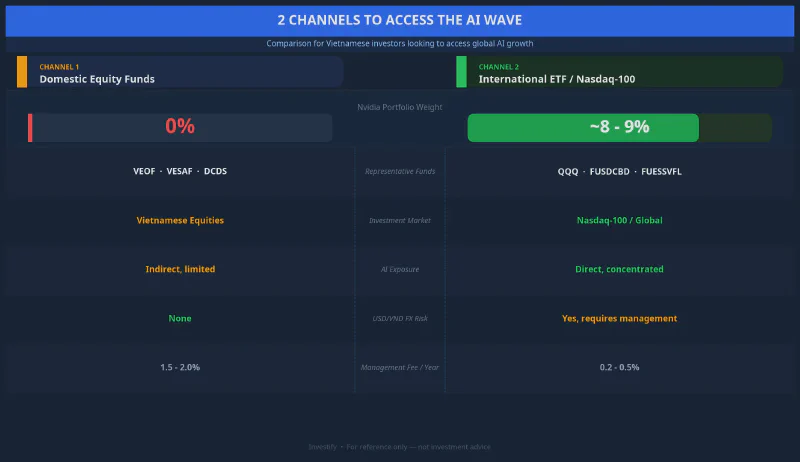The height and width of the screenshot is (462, 800).
Task: Click the 'AI Exposure' row label
Action: pyautogui.click(x=400, y=269)
